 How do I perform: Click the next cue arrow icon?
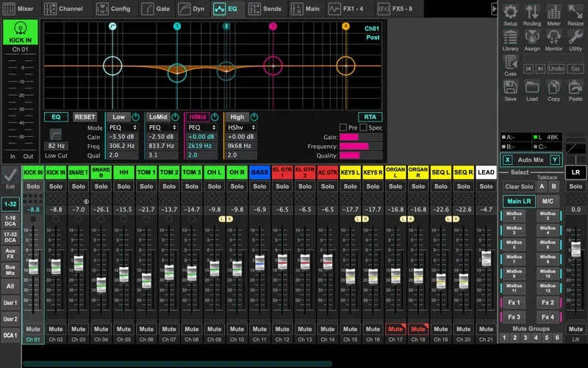[540, 68]
